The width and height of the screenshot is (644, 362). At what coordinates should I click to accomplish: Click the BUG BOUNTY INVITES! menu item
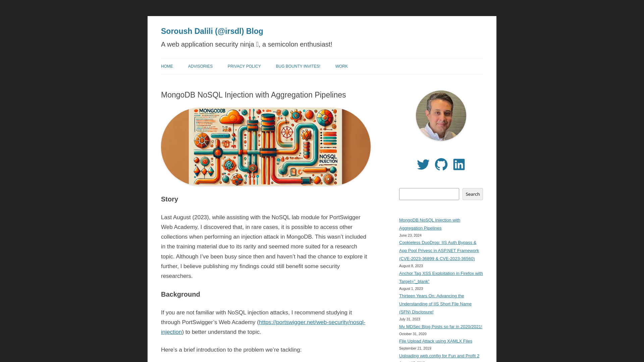point(298,66)
